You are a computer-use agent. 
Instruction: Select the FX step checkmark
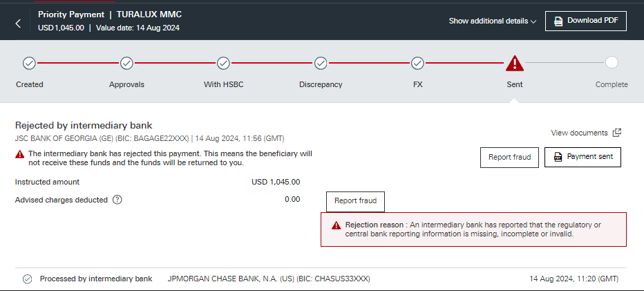pos(417,64)
